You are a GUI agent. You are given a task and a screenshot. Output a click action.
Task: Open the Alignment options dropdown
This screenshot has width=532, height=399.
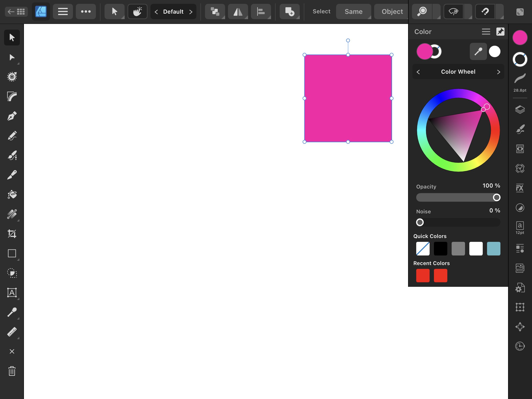[261, 11]
